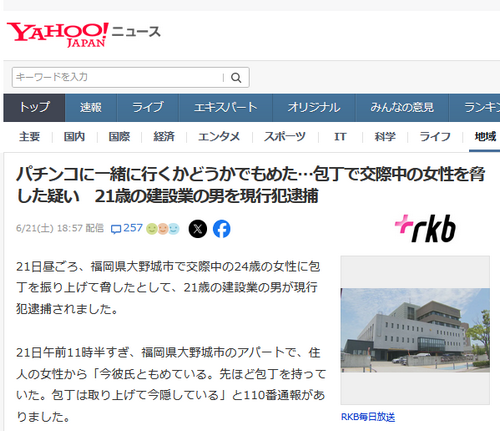This screenshot has width=500, height=431.
Task: Click the magnifying glass search icon
Action: click(236, 78)
